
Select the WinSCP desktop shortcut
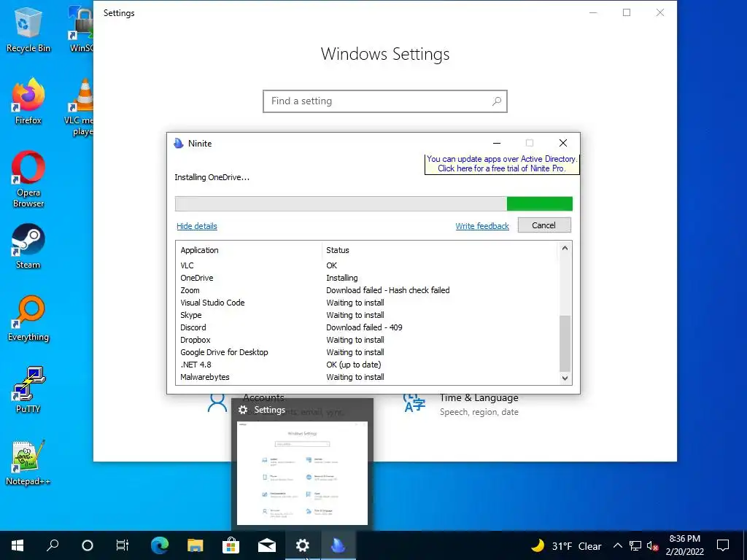tap(81, 29)
